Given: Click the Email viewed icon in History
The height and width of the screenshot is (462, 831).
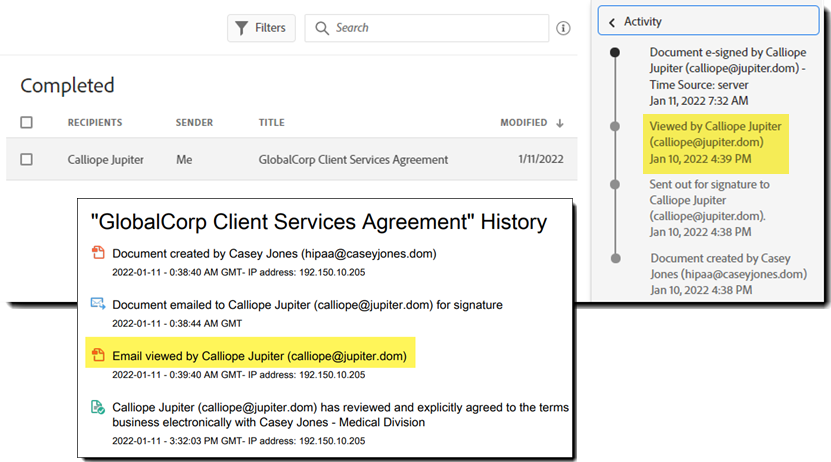Looking at the screenshot, I should 98,355.
